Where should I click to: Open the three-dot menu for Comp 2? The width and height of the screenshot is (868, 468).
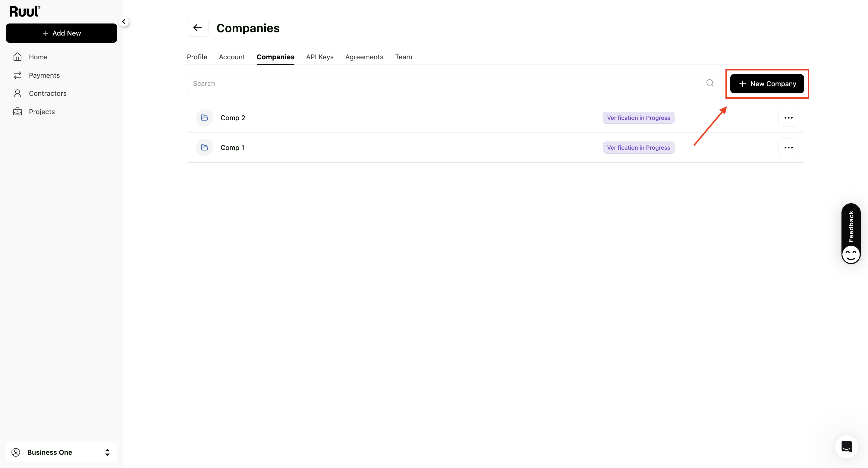[x=788, y=118]
